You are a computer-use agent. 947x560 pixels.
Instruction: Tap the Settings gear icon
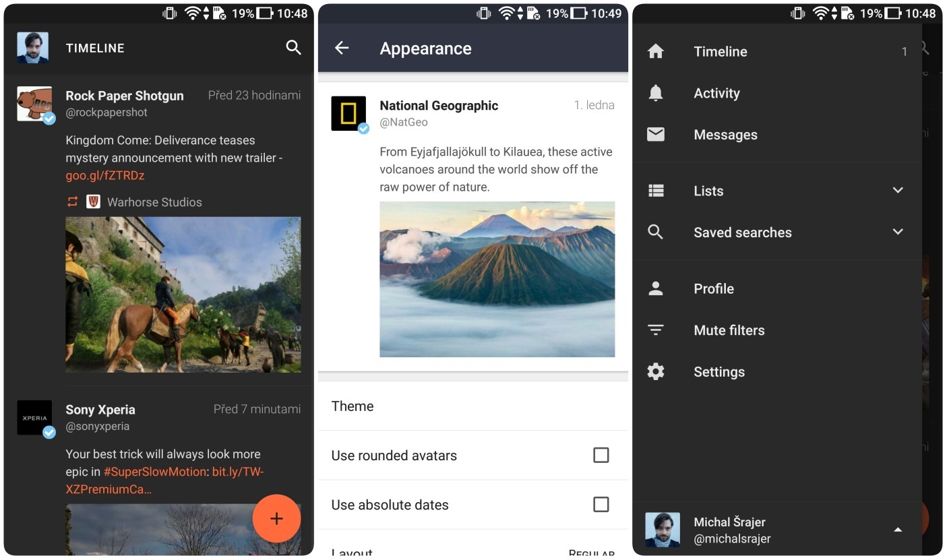click(x=655, y=371)
